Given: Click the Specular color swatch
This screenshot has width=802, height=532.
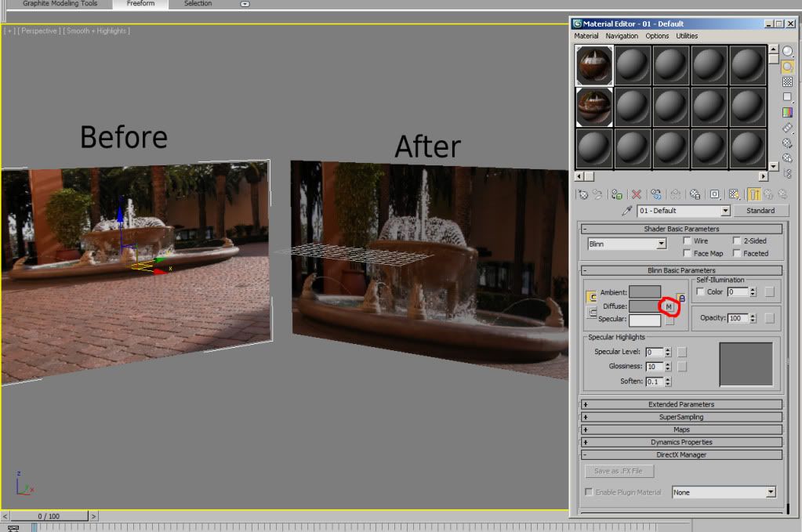Looking at the screenshot, I should [644, 320].
